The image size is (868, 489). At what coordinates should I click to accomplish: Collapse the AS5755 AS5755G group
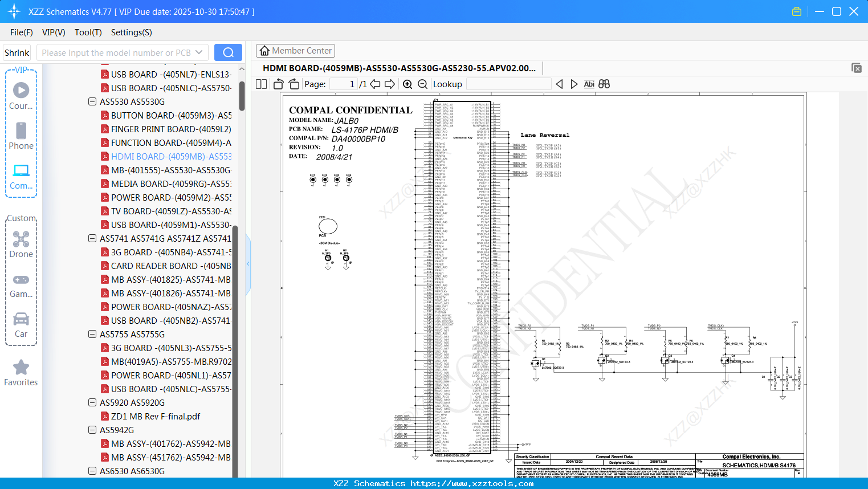92,334
